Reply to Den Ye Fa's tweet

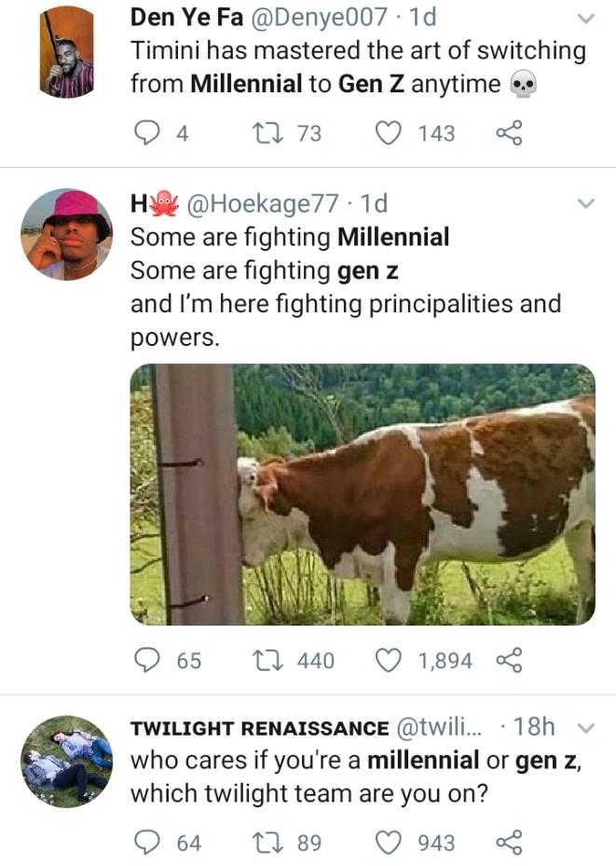pos(146,133)
